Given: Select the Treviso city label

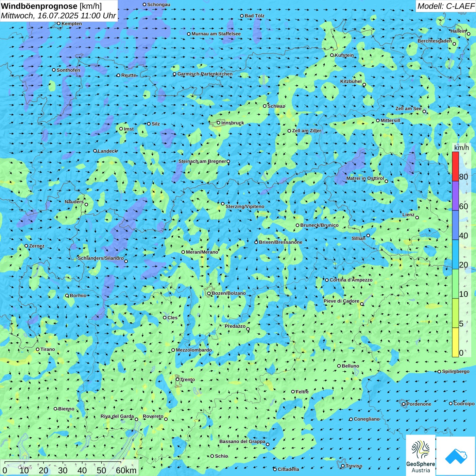Looking at the screenshot, I should [354, 466].
